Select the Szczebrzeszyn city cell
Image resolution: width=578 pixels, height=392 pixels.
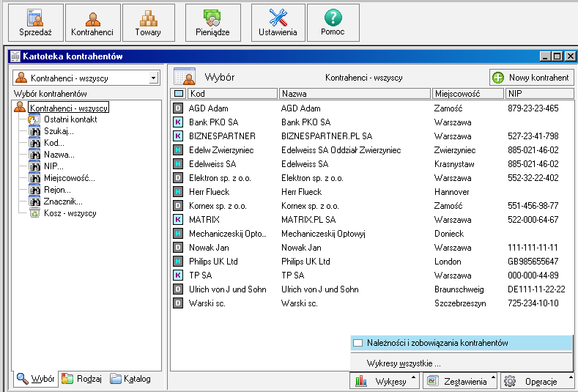point(460,303)
